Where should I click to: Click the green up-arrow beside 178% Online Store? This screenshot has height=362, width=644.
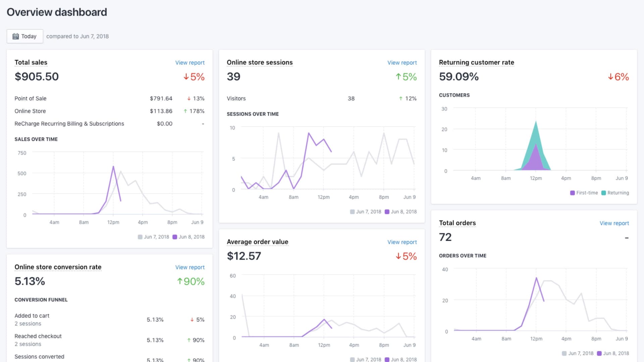pos(184,111)
